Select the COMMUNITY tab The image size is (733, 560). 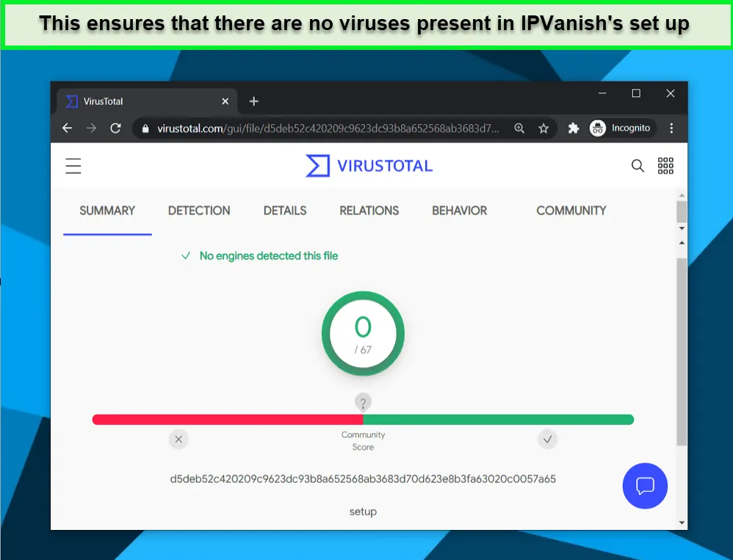click(x=571, y=211)
